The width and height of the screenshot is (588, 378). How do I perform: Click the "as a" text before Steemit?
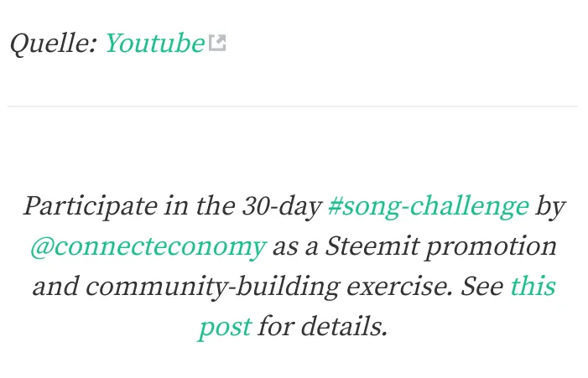coord(295,247)
